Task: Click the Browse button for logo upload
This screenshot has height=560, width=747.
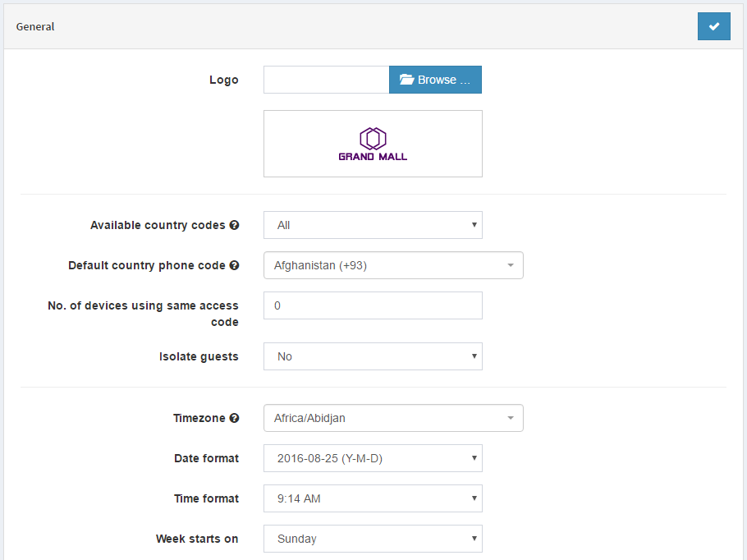Action: tap(435, 80)
